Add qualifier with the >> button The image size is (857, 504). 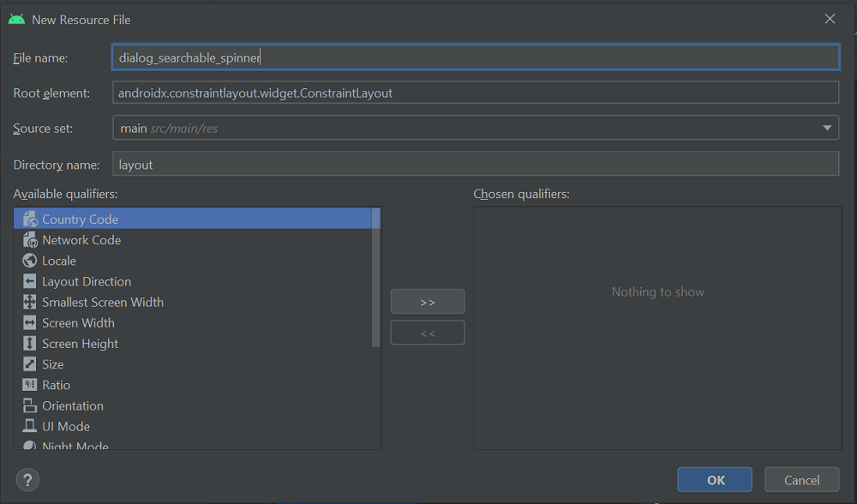coord(428,301)
